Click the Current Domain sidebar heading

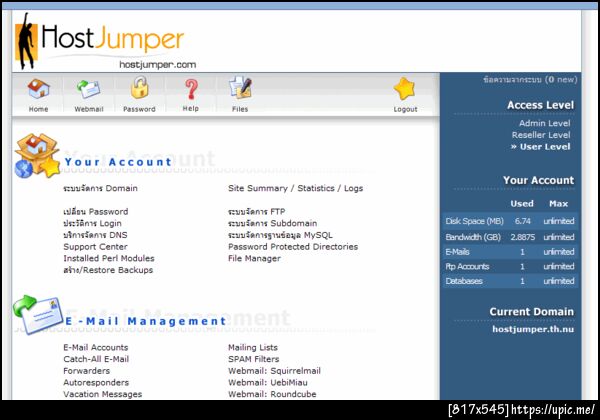tap(532, 312)
